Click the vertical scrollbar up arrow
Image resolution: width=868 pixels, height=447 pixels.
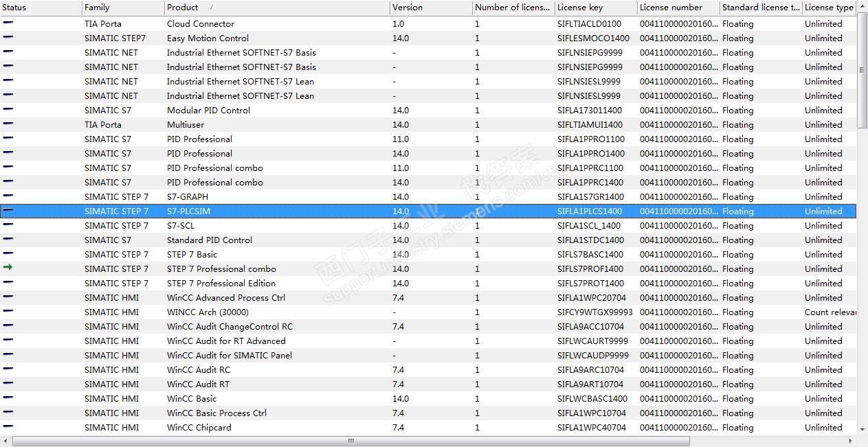(863, 5)
